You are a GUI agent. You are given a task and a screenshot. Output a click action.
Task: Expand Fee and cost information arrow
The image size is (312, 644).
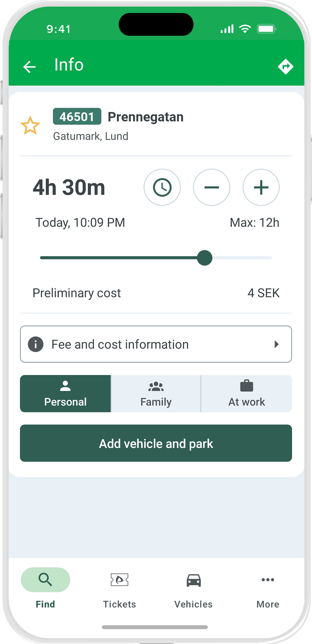tap(276, 344)
